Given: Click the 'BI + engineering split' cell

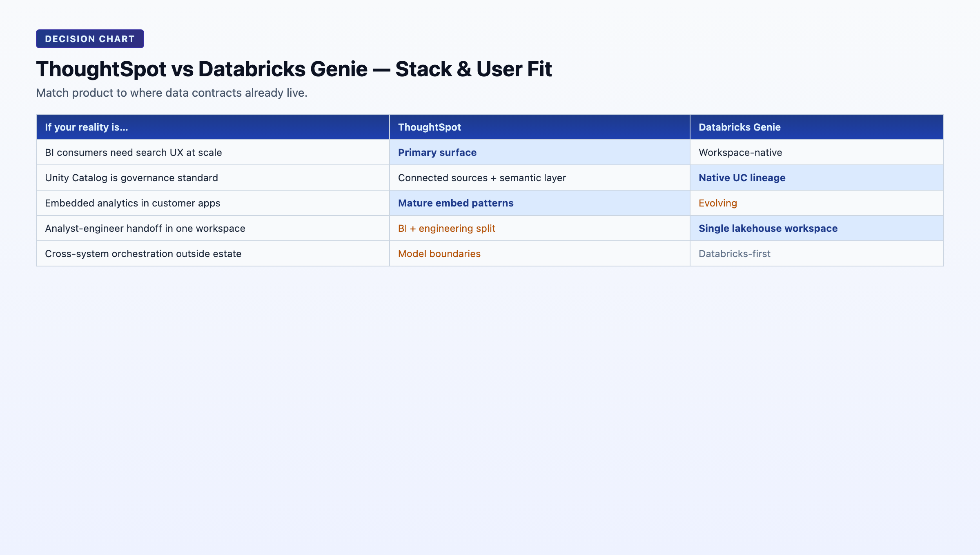Looking at the screenshot, I should (x=540, y=228).
